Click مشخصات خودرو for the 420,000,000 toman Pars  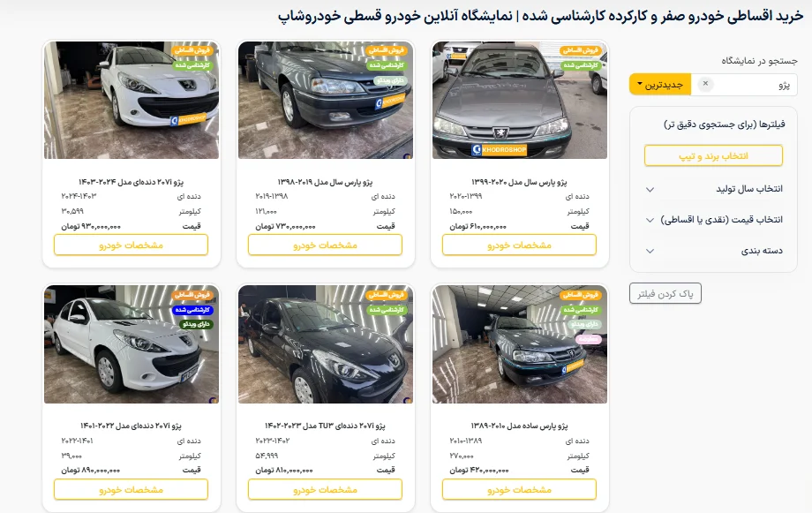coord(519,489)
